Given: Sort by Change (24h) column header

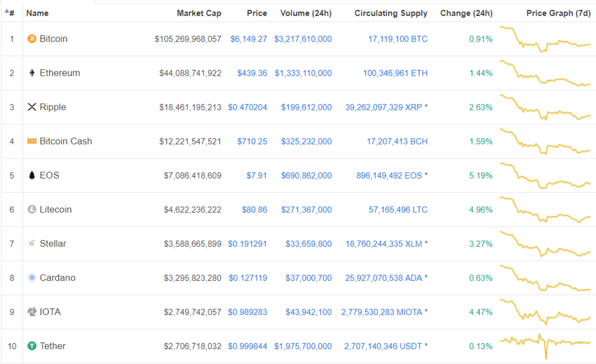Looking at the screenshot, I should [466, 13].
